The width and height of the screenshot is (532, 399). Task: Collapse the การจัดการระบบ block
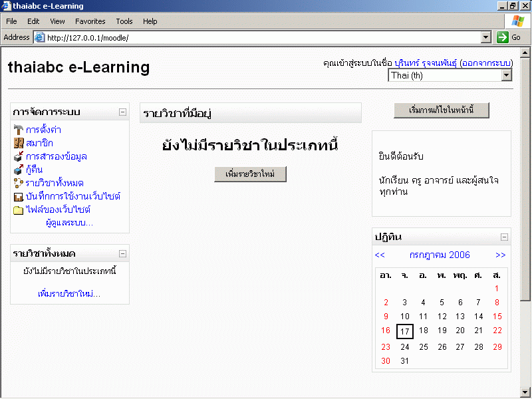pyautogui.click(x=122, y=112)
